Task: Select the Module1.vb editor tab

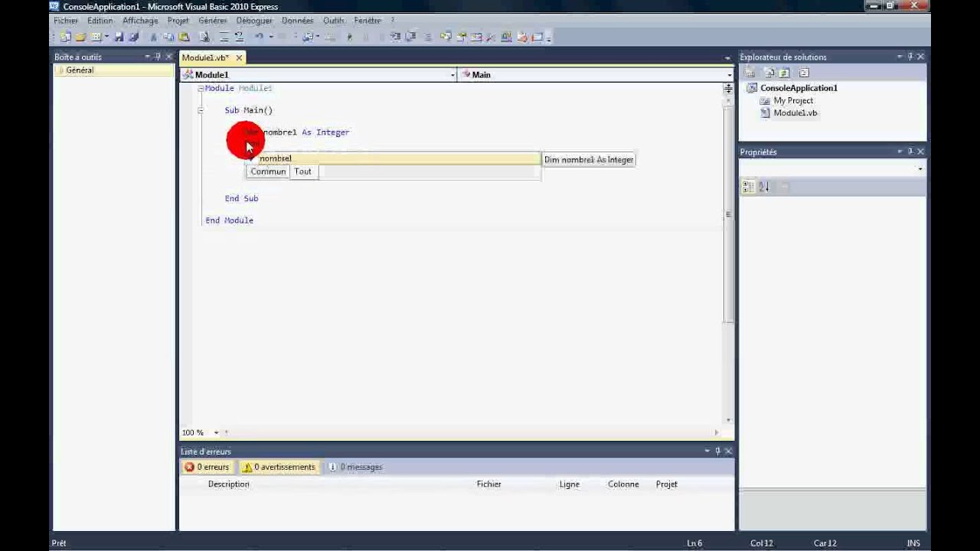Action: (x=205, y=57)
